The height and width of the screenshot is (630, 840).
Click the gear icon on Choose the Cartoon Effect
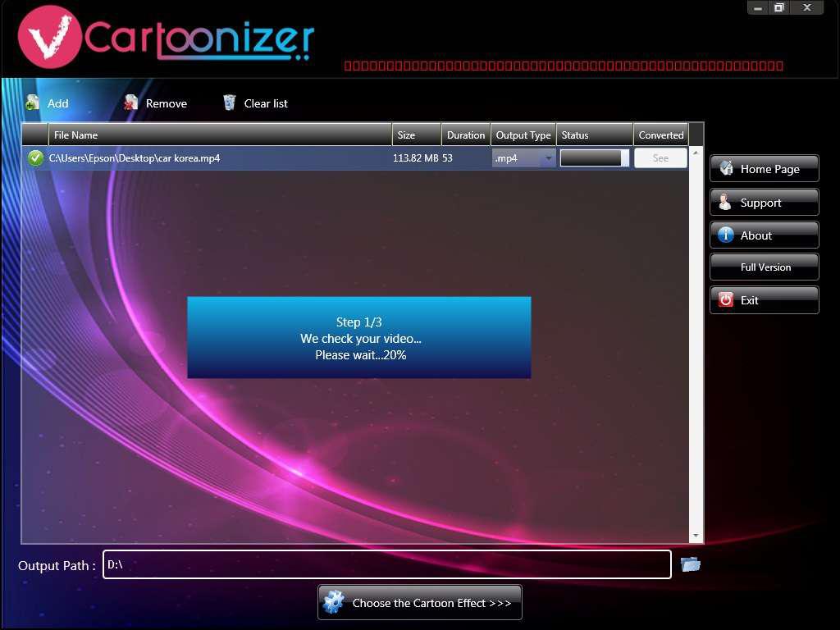[x=335, y=602]
